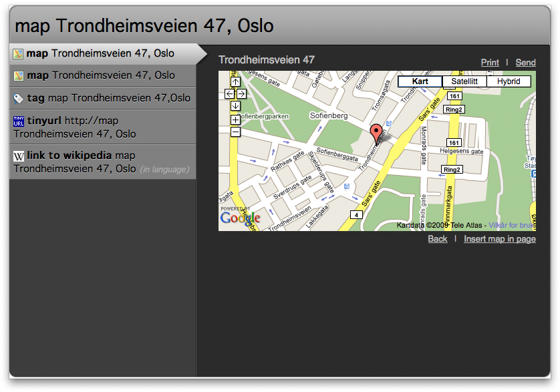Screen dimensions: 560x392
Task: Zoom out with the minus button
Action: pos(235,132)
